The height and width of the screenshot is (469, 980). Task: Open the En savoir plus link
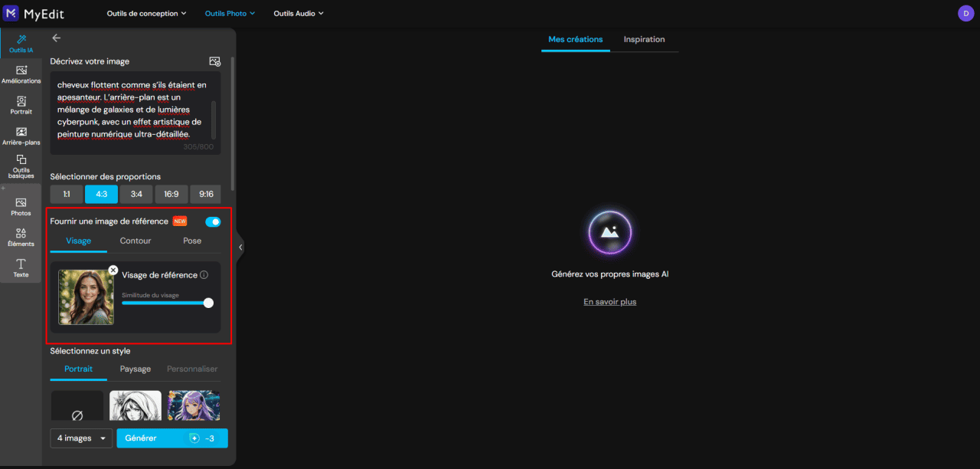[x=609, y=302]
